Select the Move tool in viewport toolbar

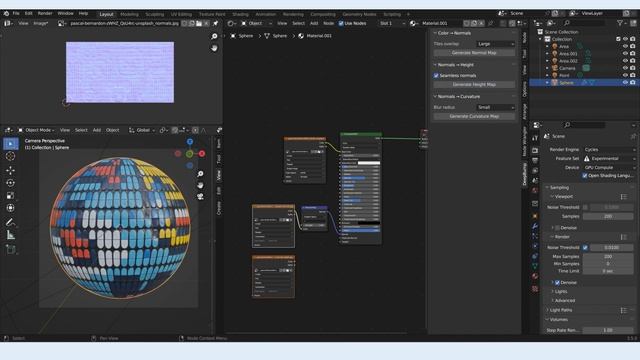point(11,170)
